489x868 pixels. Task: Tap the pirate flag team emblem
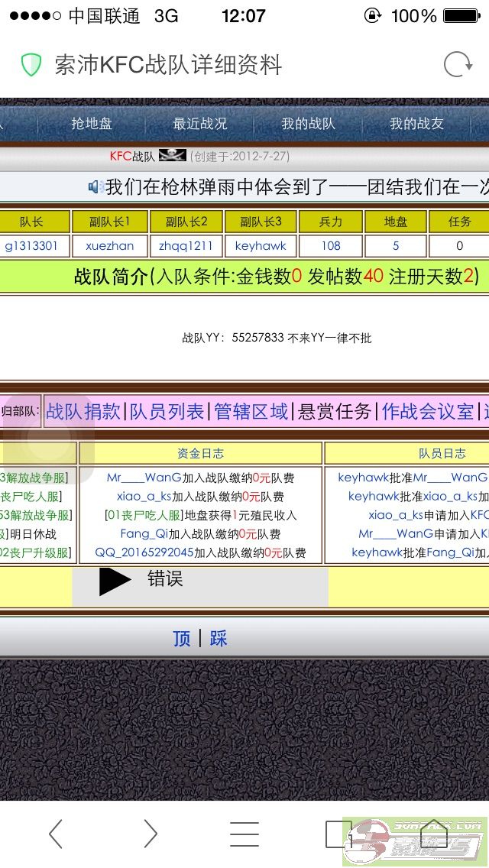pos(172,156)
